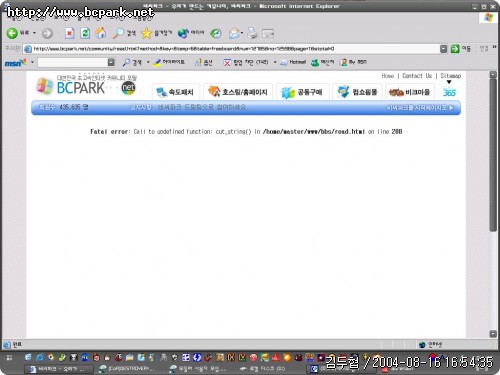Screen dimensions: 500x375
Task: Print the page with printer icon
Action: tap(252, 33)
